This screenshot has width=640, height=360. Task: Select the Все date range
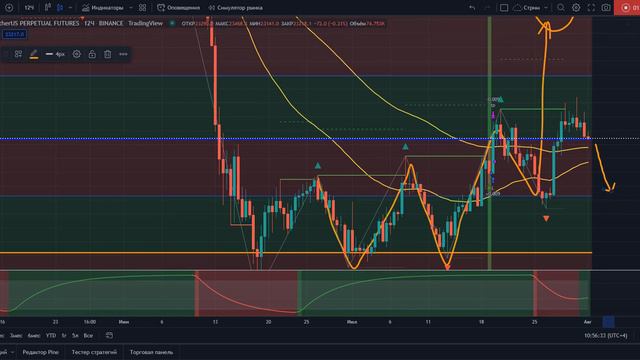tap(88, 336)
